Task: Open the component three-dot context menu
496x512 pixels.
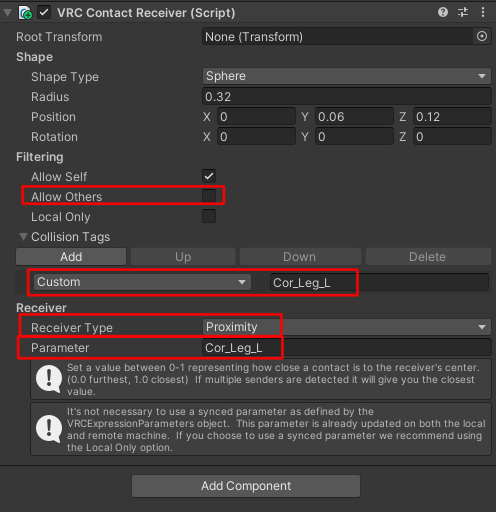Action: point(483,12)
